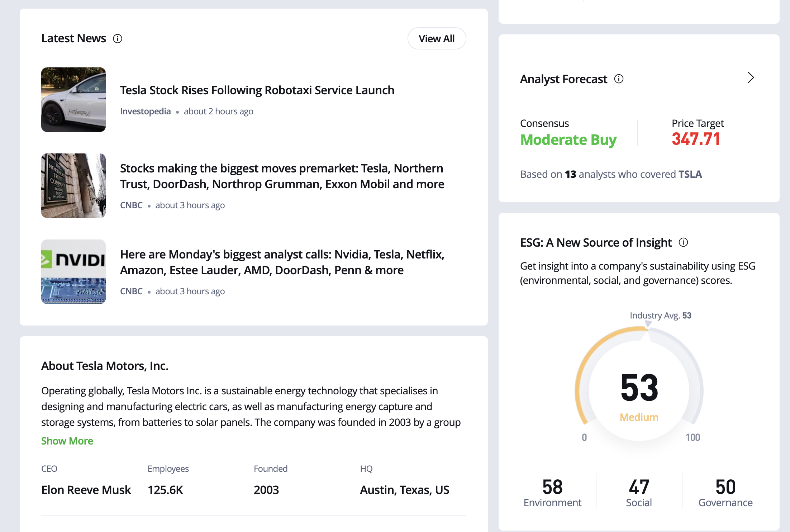
Task: Click the Industry Avg. 53 marker
Action: click(x=660, y=315)
